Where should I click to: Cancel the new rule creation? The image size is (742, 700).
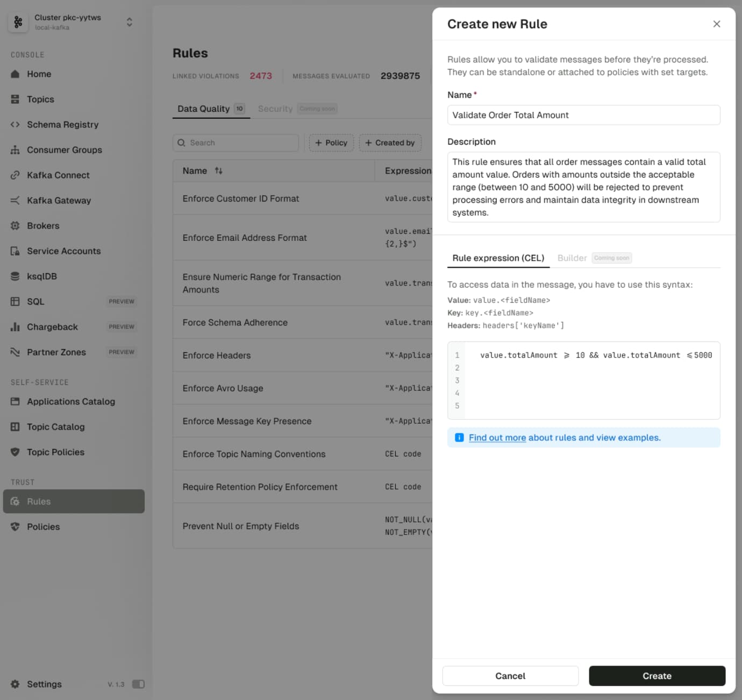tap(510, 676)
